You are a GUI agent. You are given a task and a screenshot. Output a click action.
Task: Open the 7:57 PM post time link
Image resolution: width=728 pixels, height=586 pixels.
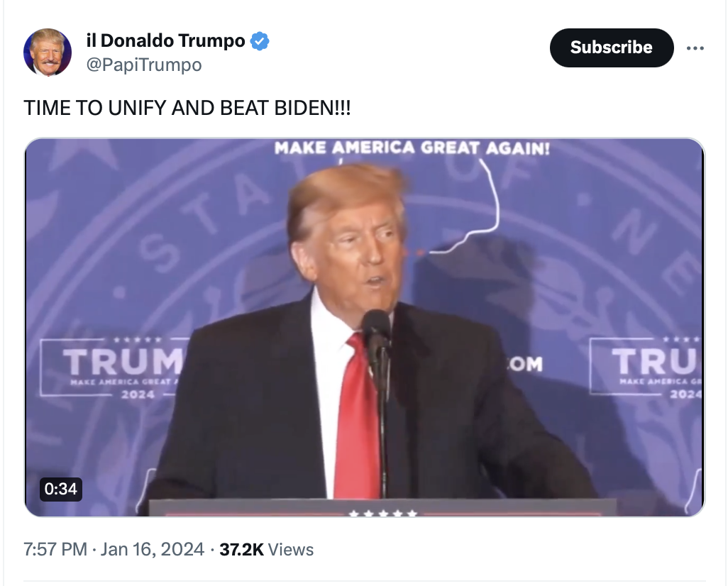tap(55, 549)
